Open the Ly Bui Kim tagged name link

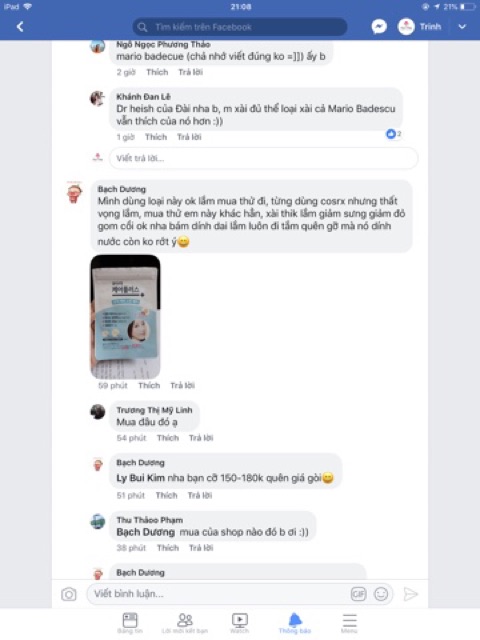point(140,478)
